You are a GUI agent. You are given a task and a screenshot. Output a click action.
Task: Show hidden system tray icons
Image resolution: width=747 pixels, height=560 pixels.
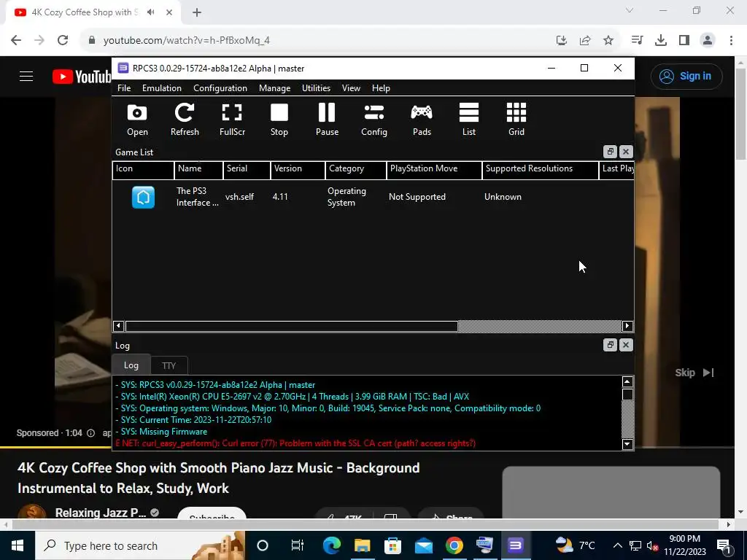click(x=617, y=545)
